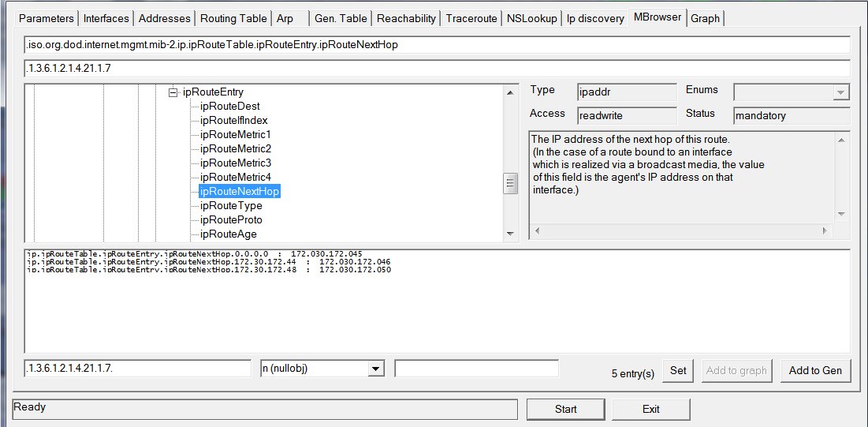Image resolution: width=868 pixels, height=427 pixels.
Task: Open the Ip discovery tab
Action: (595, 18)
